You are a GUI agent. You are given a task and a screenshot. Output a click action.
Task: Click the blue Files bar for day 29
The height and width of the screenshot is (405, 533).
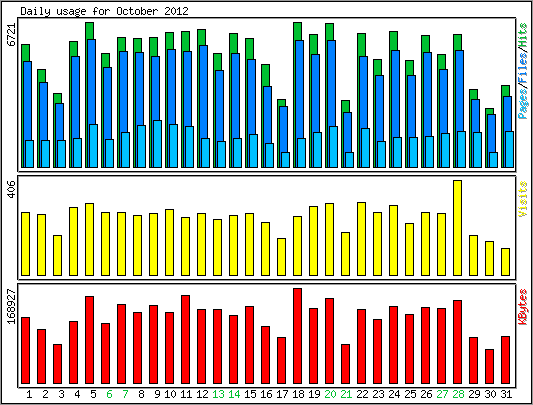point(475,116)
